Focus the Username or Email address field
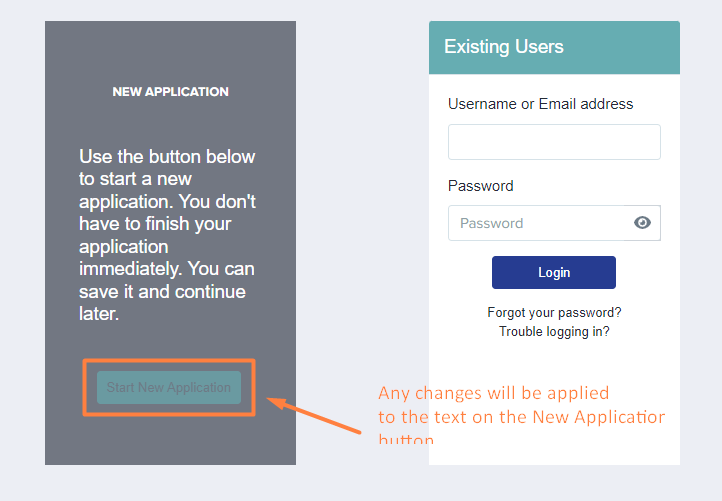 coord(554,142)
